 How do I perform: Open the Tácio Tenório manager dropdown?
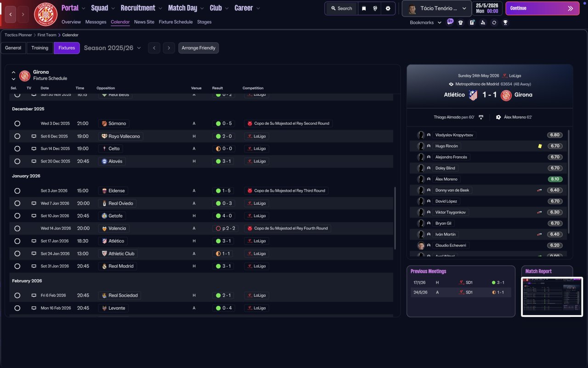point(437,8)
